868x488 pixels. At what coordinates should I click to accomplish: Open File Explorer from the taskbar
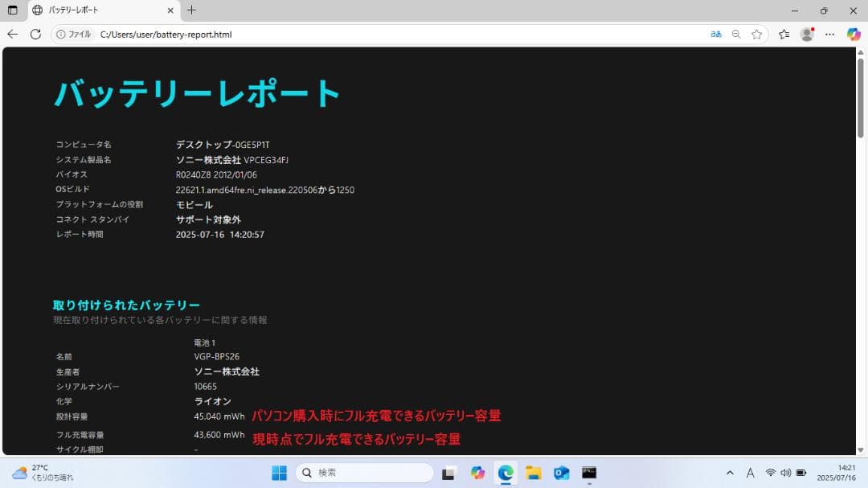[x=533, y=473]
